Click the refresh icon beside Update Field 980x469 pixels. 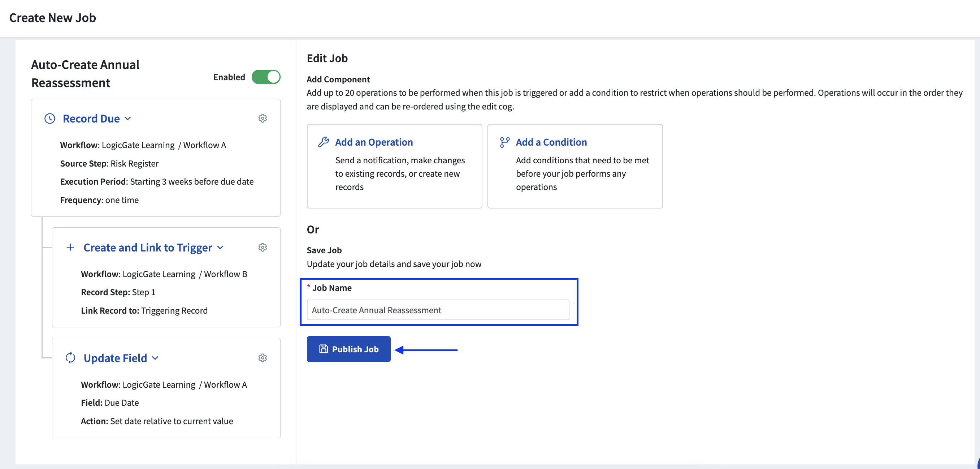point(70,358)
